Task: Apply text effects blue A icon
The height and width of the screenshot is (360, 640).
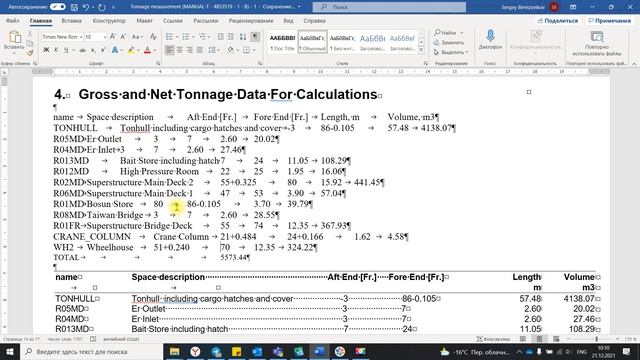Action: [115, 50]
